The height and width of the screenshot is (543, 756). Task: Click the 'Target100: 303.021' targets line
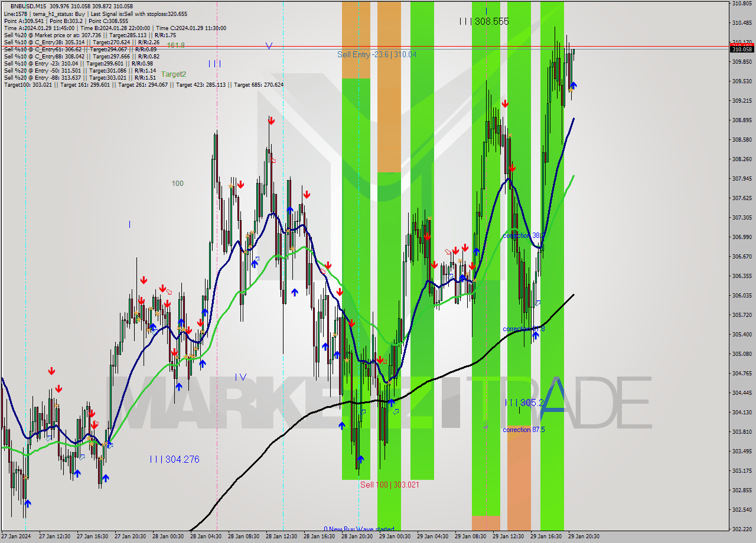click(x=144, y=84)
